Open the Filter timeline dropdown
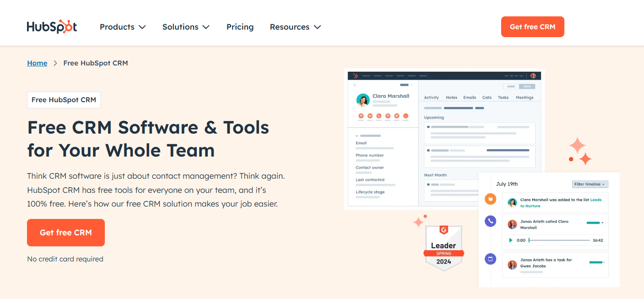Viewport: 644px width, 299px height. pyautogui.click(x=590, y=184)
